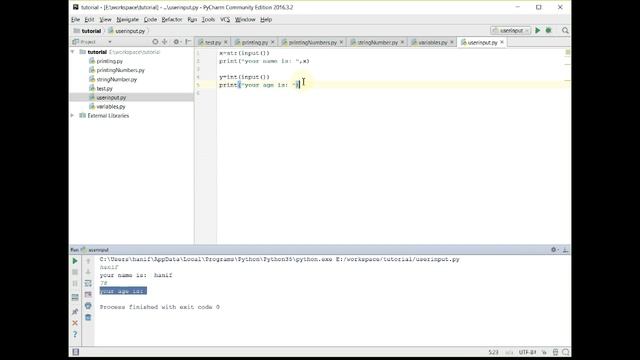Select userinput.py in the project tree
Image resolution: width=640 pixels, height=360 pixels.
[x=111, y=98]
